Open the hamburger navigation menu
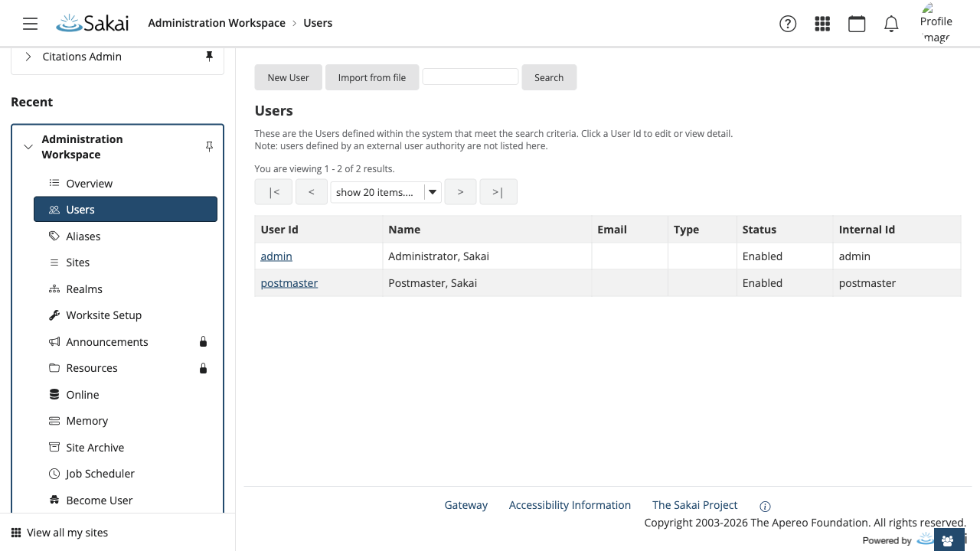The image size is (980, 551). pos(30,24)
